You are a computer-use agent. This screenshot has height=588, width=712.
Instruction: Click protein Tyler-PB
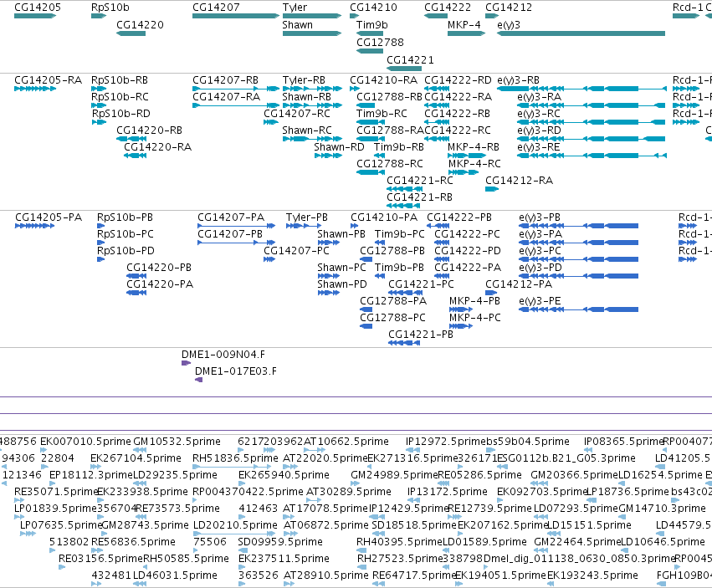[307, 217]
